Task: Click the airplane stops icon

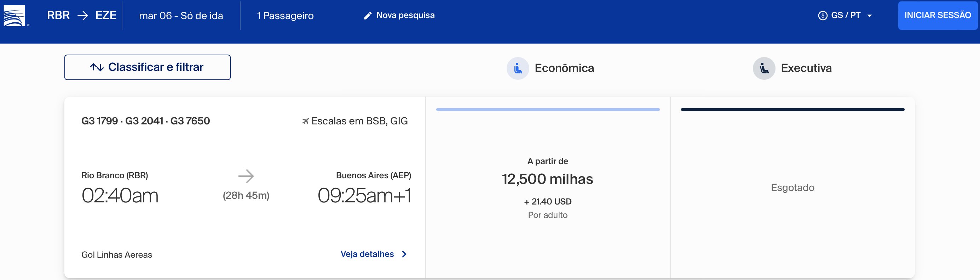Action: (x=305, y=121)
